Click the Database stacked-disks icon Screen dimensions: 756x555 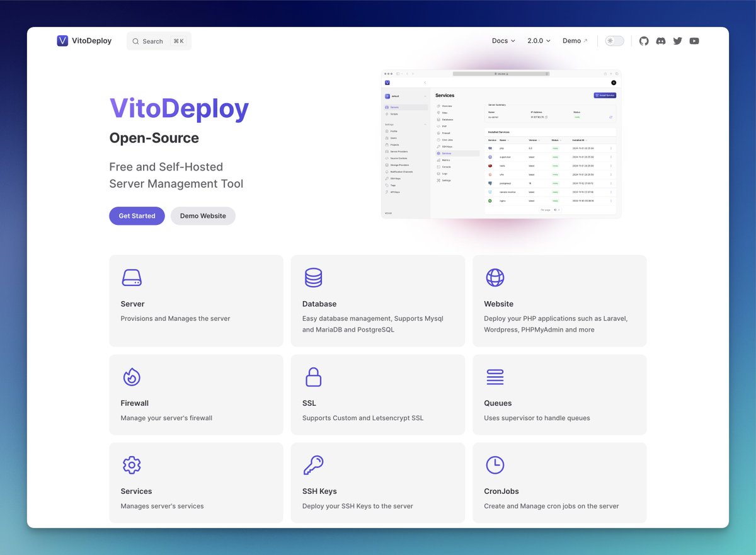tap(313, 277)
